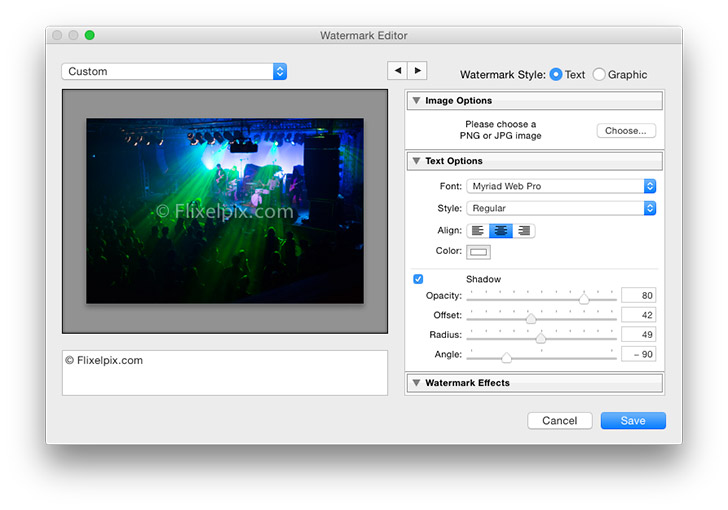728x510 pixels.
Task: Click the Angle value field -90
Action: click(x=638, y=354)
